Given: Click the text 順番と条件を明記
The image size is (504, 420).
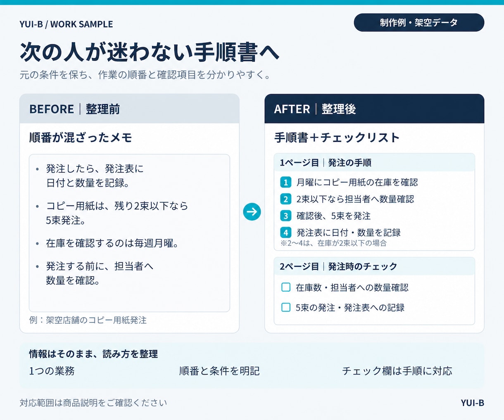Looking at the screenshot, I should coord(219,371).
